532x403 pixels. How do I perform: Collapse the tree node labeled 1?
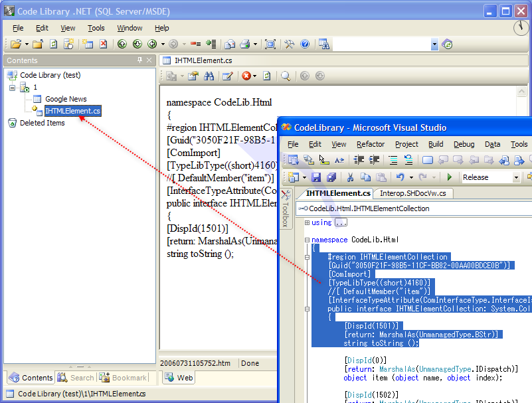click(x=12, y=88)
